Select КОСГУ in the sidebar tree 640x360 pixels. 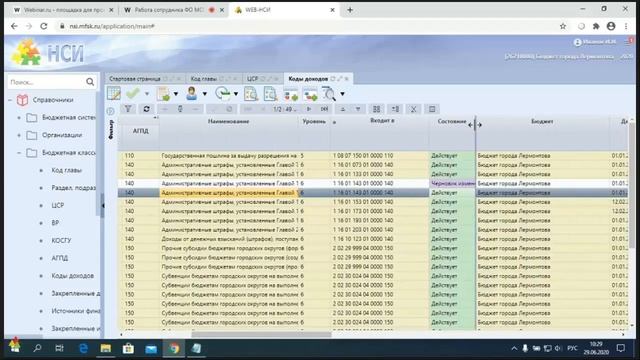[61, 240]
